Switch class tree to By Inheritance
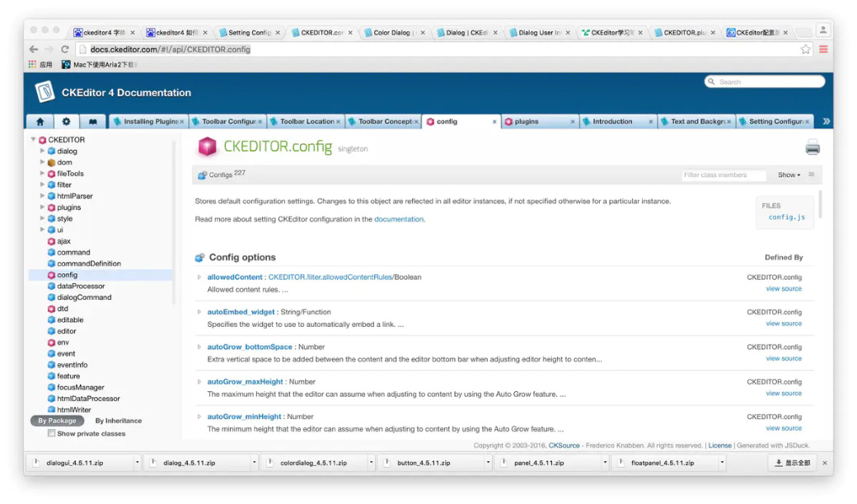857x504 pixels. 118,421
